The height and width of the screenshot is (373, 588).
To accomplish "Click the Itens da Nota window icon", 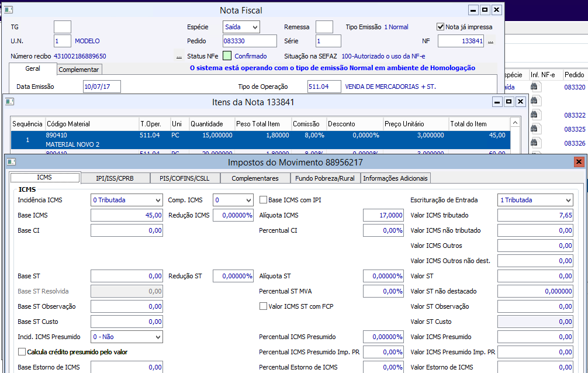I will (x=9, y=102).
